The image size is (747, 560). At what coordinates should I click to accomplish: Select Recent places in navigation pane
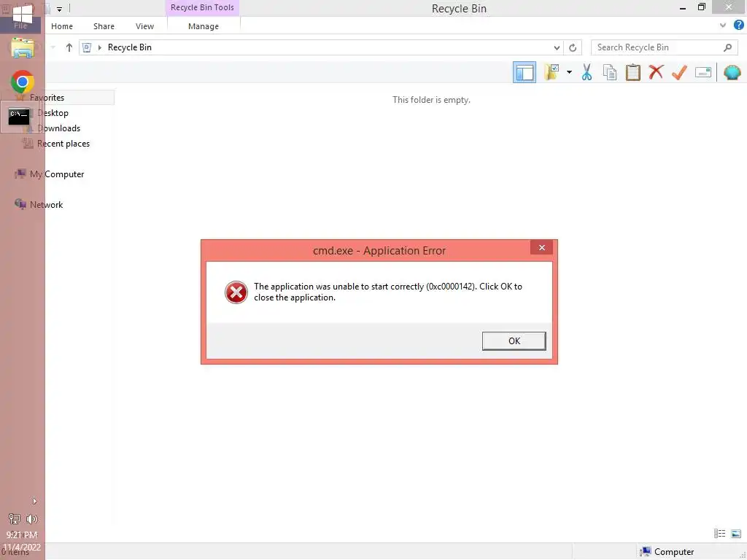pyautogui.click(x=63, y=144)
